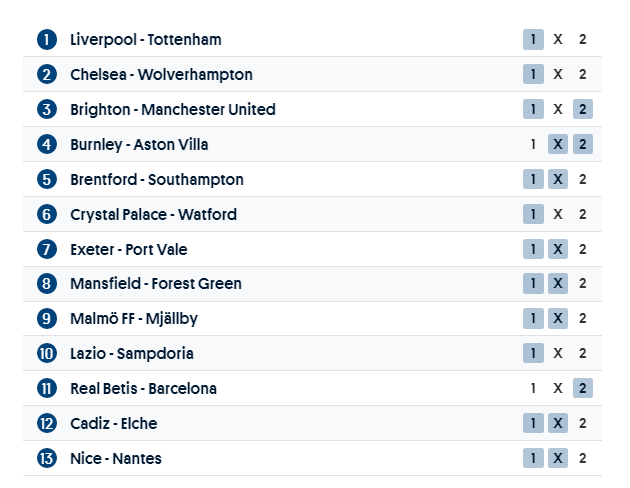
Task: Pick home win for Burnley - Aston Villa
Action: [x=533, y=144]
